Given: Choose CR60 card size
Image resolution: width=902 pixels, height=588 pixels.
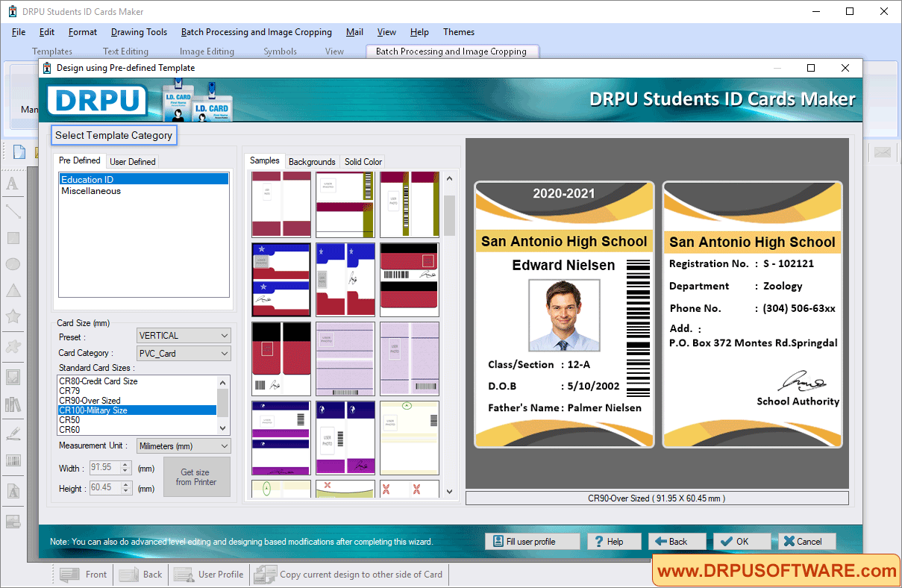Looking at the screenshot, I should tap(137, 430).
